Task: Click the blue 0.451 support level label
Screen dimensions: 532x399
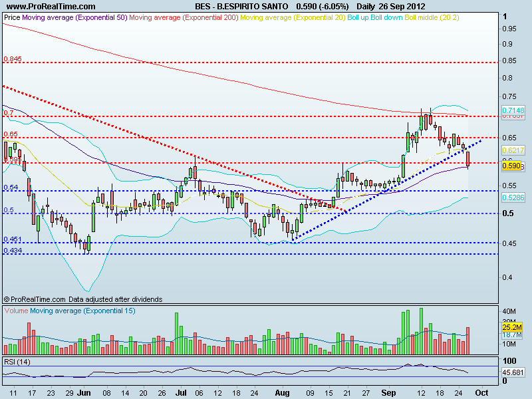Action: 13,239
